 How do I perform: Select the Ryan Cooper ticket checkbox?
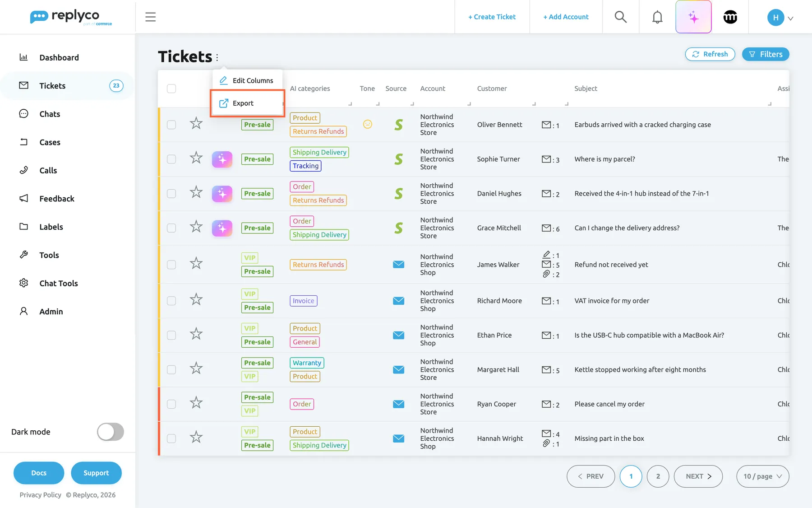pyautogui.click(x=171, y=404)
